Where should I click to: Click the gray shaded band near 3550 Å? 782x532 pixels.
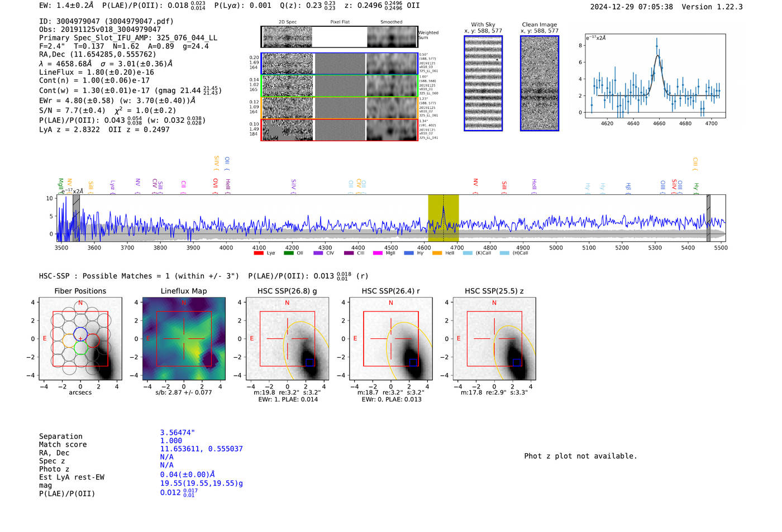tap(77, 218)
